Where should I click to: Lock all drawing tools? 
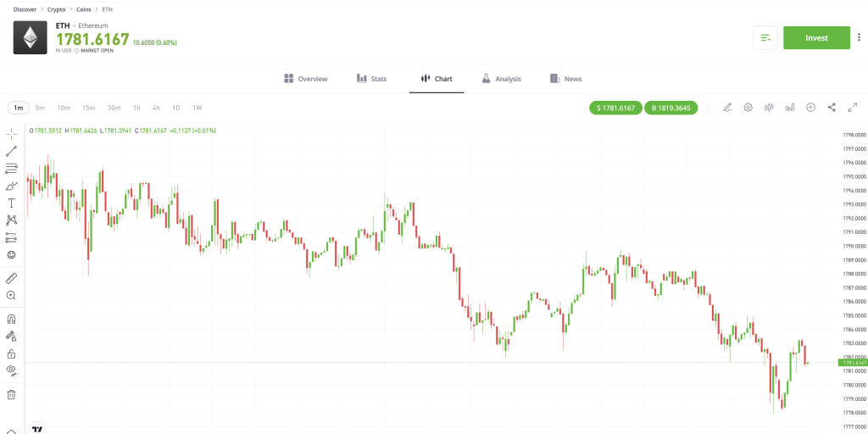[x=12, y=353]
